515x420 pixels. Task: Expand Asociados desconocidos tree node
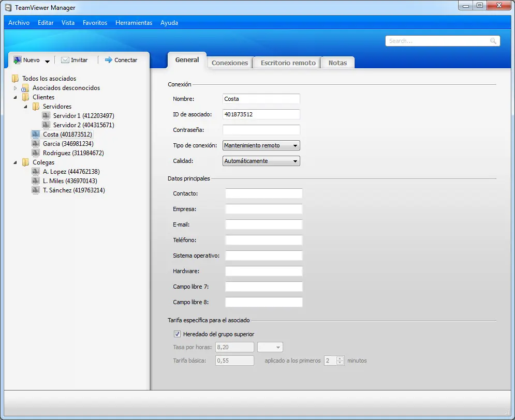pyautogui.click(x=15, y=88)
